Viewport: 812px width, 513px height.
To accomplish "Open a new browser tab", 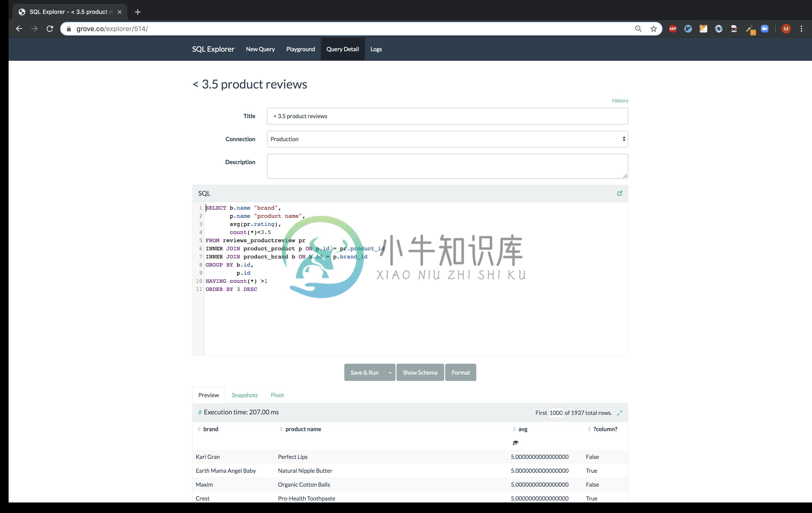I will (137, 12).
